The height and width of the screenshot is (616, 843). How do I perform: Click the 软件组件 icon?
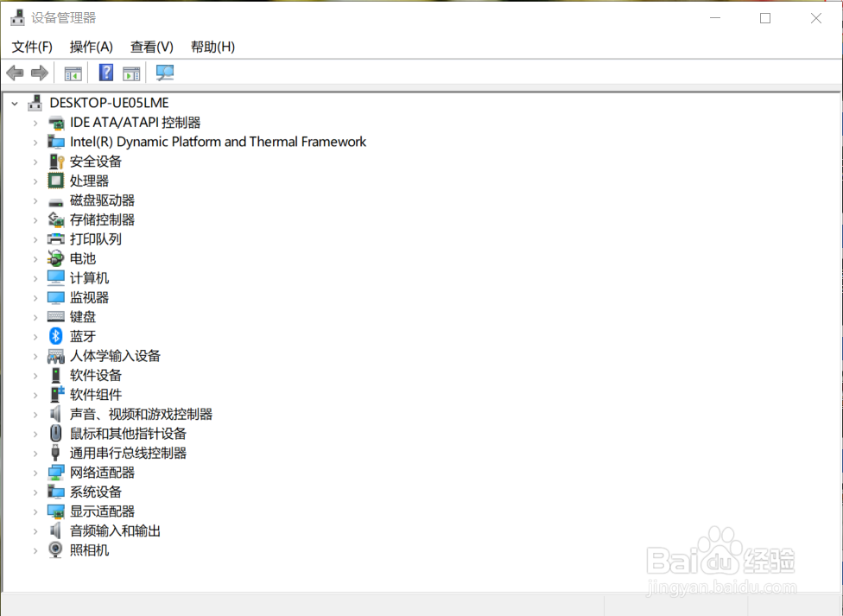56,394
